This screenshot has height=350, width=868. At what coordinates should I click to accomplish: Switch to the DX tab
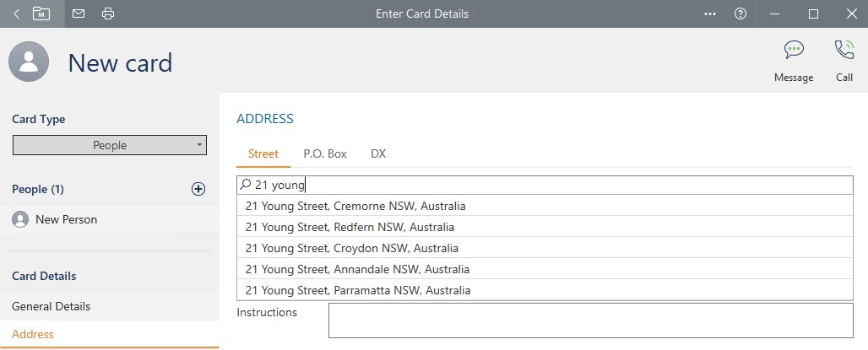pos(378,153)
